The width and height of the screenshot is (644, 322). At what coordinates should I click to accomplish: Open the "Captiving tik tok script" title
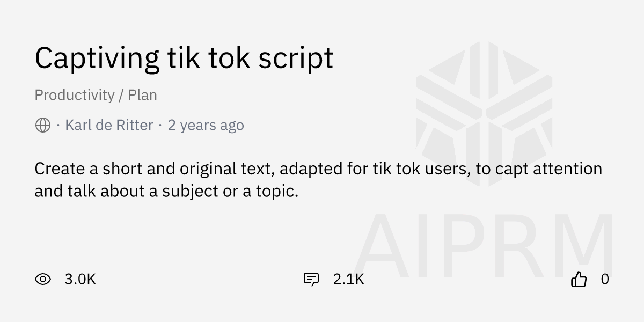184,57
